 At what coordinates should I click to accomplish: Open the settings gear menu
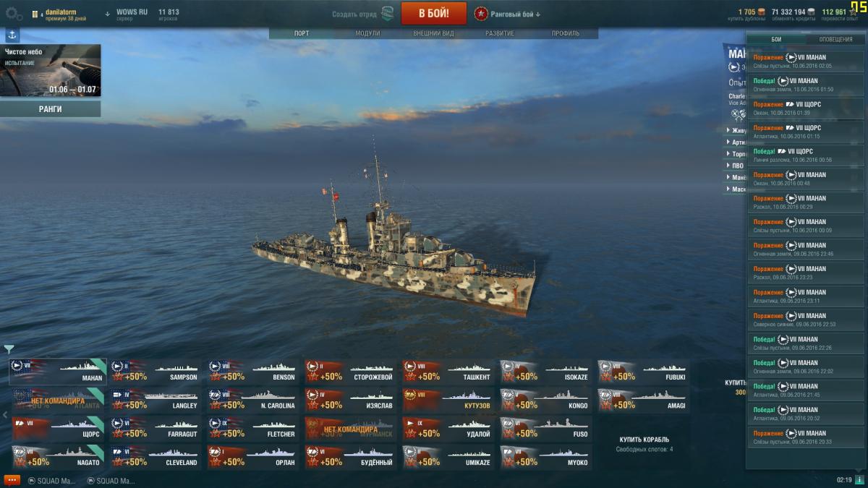click(14, 14)
